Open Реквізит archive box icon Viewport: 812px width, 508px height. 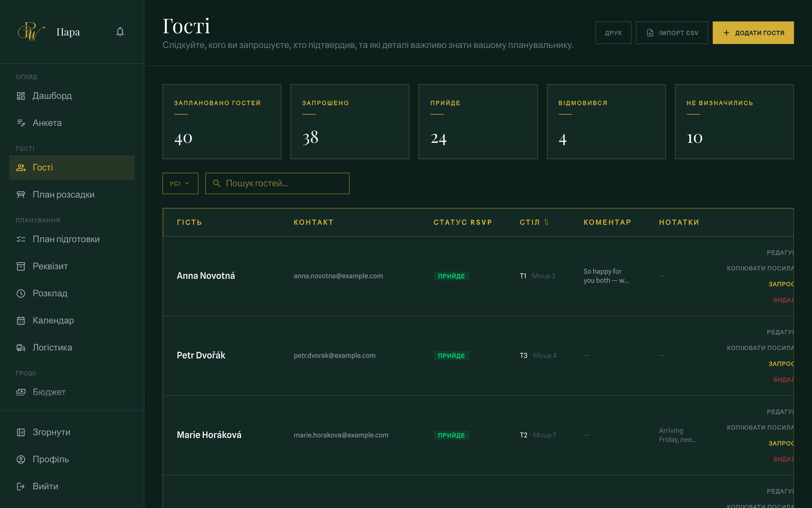coord(21,266)
